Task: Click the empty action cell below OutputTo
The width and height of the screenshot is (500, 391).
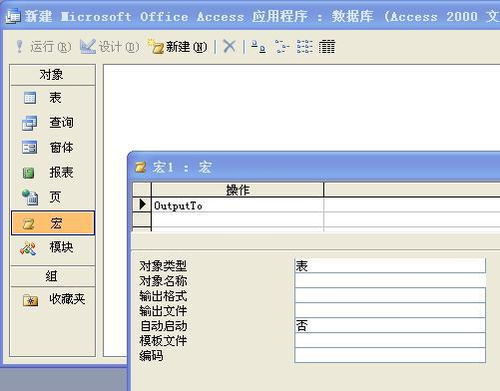Action: [x=237, y=220]
